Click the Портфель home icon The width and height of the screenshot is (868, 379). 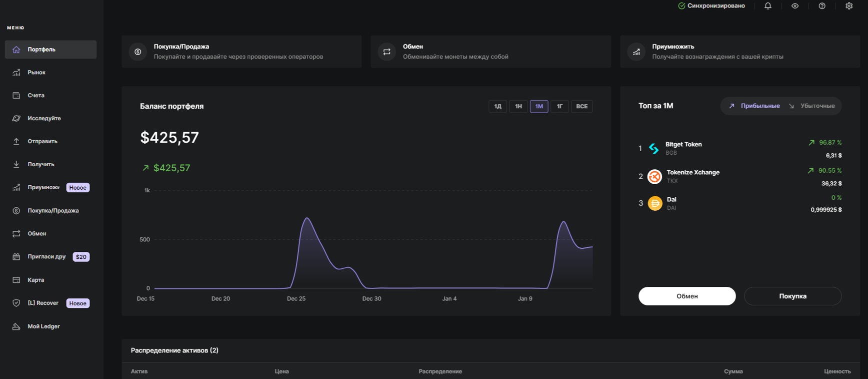coord(16,50)
